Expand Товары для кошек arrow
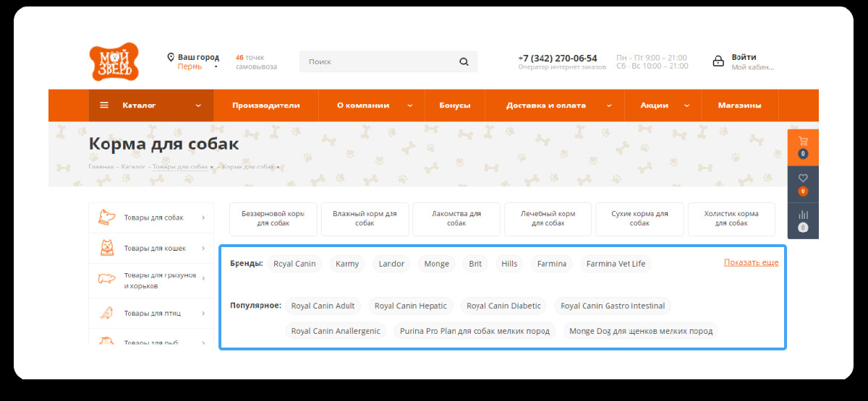This screenshot has width=868, height=401. point(203,249)
